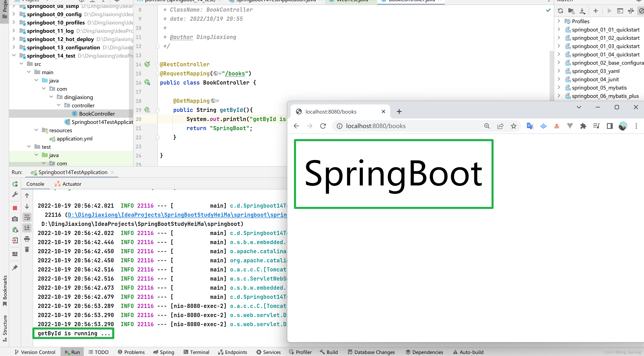Toggle scroll to end of console

click(x=27, y=228)
